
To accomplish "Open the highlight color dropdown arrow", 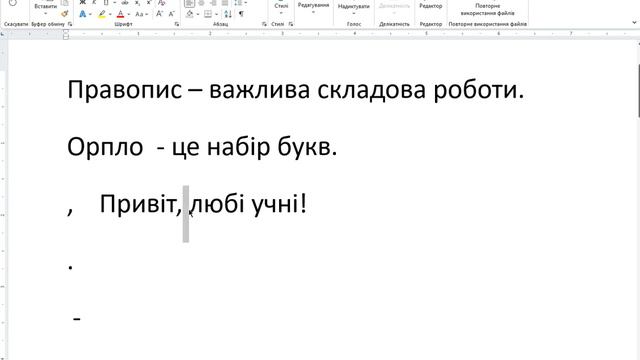I will pos(110,15).
